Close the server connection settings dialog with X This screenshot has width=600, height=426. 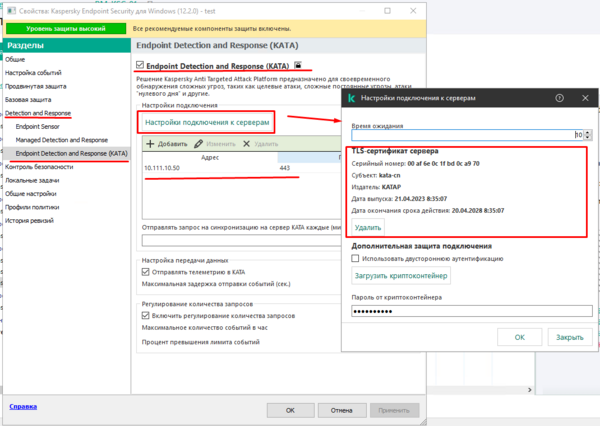[x=580, y=98]
